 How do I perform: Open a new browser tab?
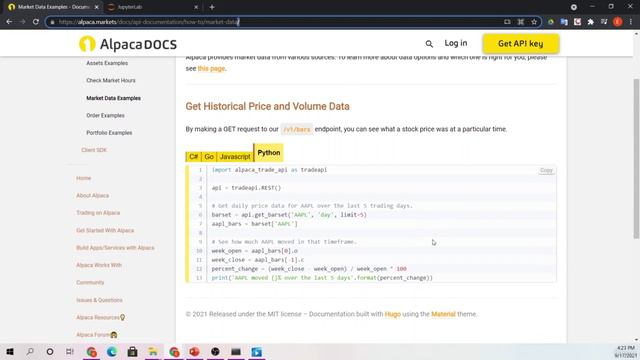(212, 7)
